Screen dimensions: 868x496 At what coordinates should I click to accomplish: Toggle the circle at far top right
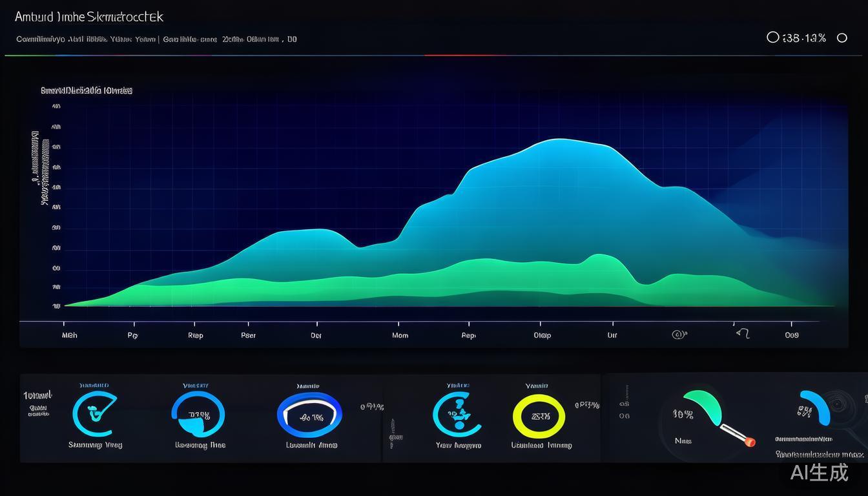842,38
